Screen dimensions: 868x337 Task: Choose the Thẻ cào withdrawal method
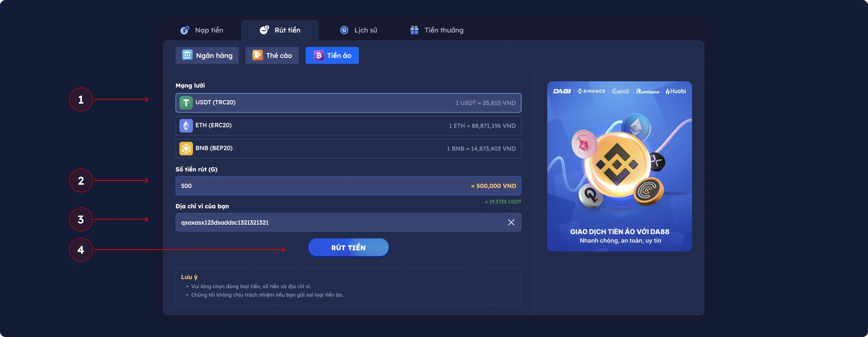click(x=272, y=55)
